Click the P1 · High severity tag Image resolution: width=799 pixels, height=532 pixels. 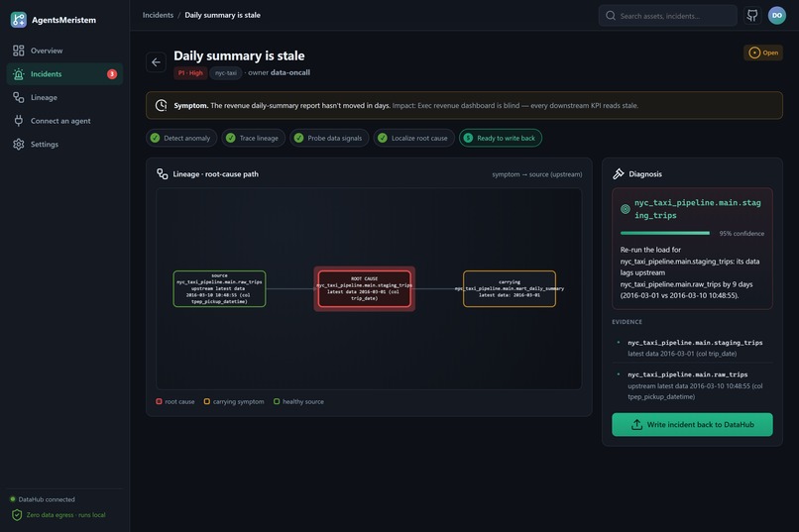click(x=190, y=72)
